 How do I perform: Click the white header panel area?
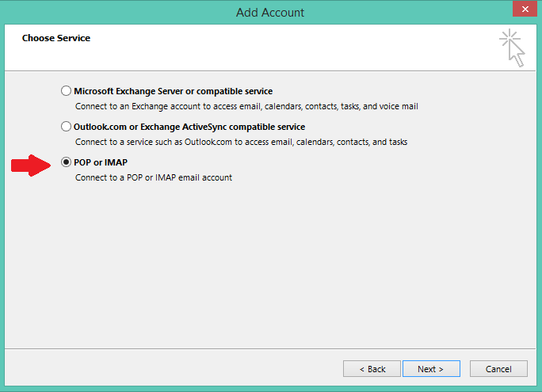tap(259, 48)
